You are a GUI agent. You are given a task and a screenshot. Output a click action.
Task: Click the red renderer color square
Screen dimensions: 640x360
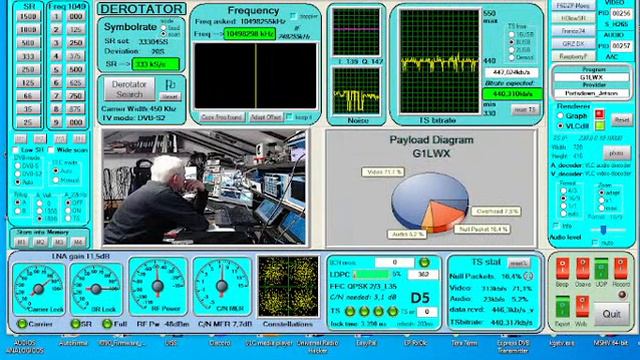click(600, 114)
